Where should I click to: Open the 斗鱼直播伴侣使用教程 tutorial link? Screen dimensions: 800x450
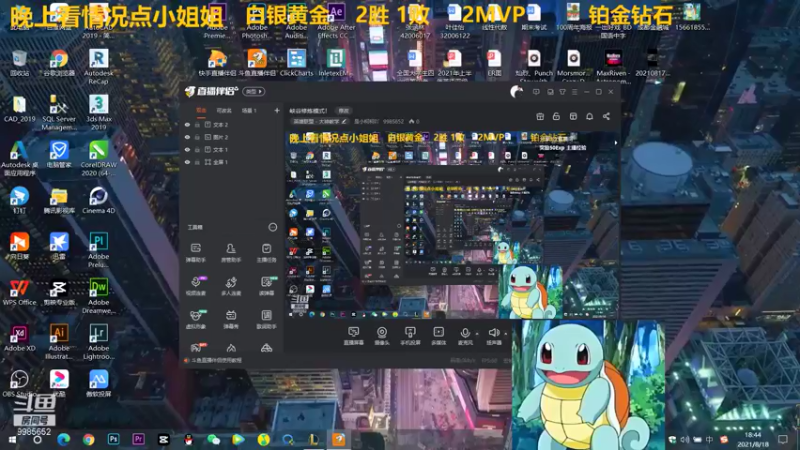[x=216, y=360]
